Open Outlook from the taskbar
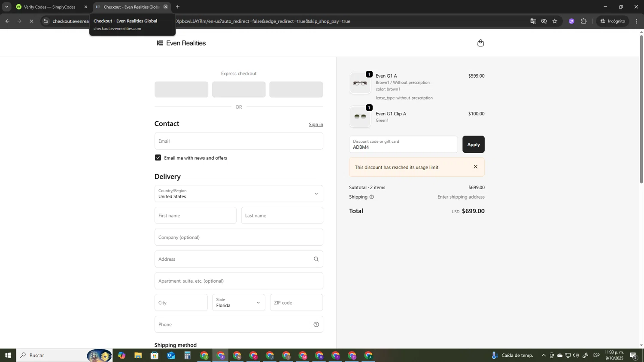Viewport: 644px width, 362px height. [171, 355]
